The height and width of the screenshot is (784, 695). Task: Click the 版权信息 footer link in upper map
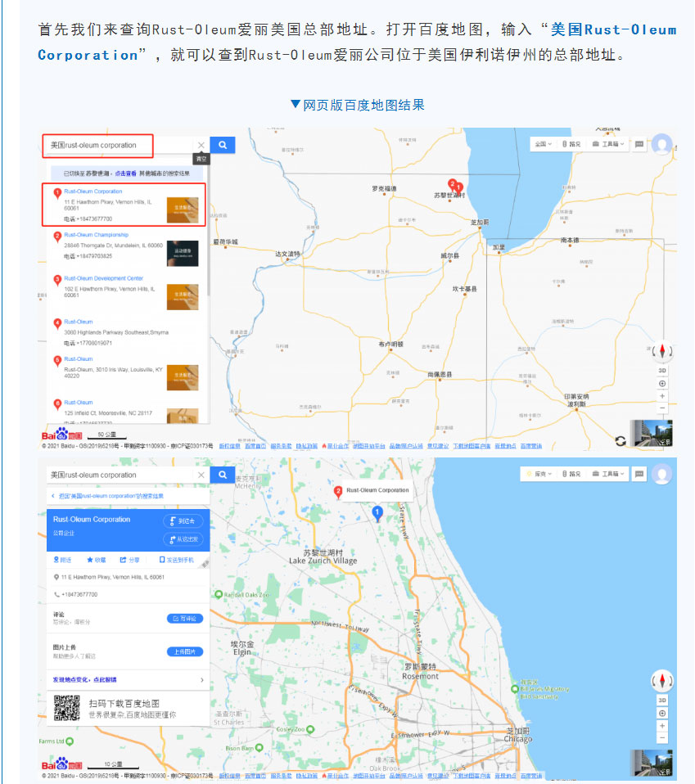tap(229, 446)
